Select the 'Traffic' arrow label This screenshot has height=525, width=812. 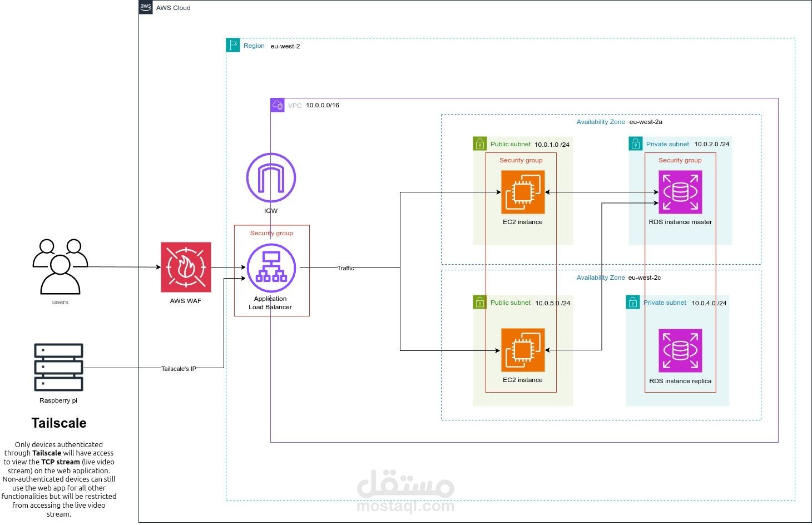coord(345,268)
